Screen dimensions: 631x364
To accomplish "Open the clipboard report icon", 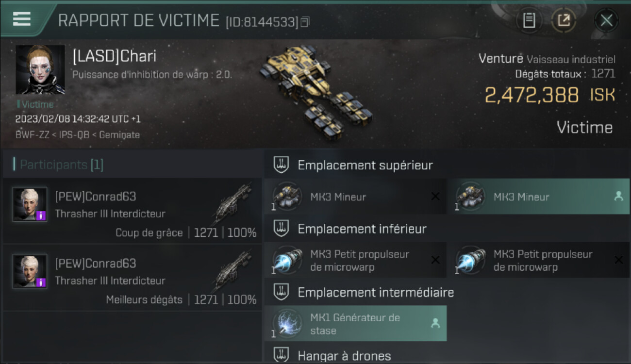I will pos(529,20).
